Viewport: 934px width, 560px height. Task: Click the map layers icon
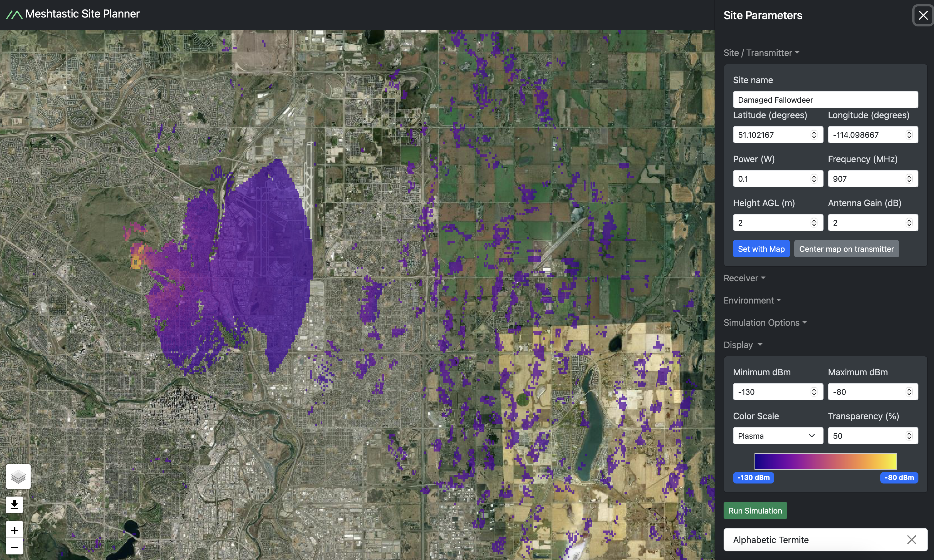(x=18, y=477)
